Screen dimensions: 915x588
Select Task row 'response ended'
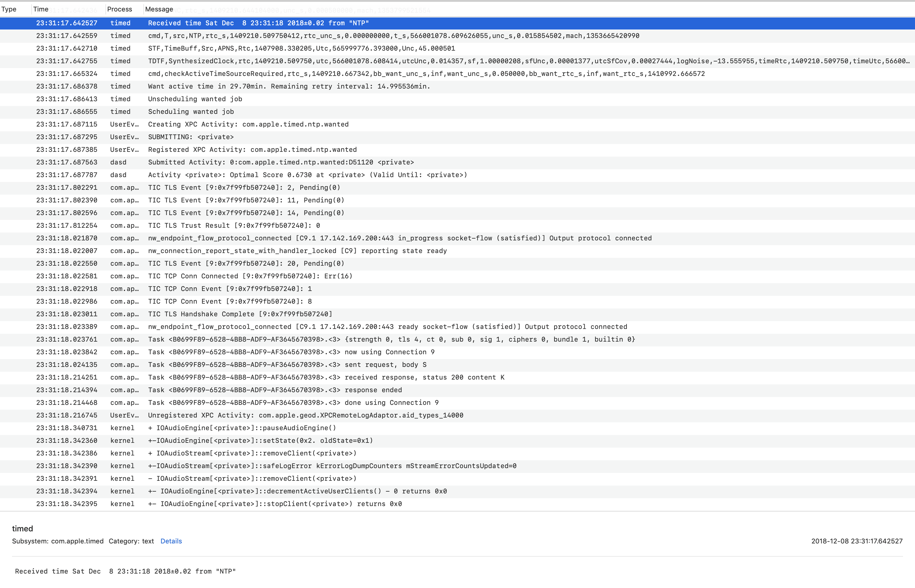click(x=457, y=390)
